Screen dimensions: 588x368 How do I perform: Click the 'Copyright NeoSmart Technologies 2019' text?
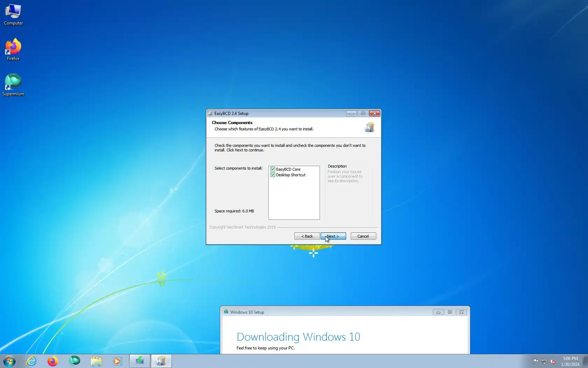click(x=243, y=227)
